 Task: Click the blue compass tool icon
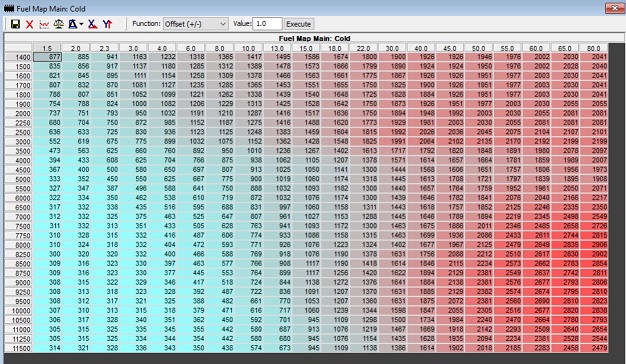pos(73,24)
